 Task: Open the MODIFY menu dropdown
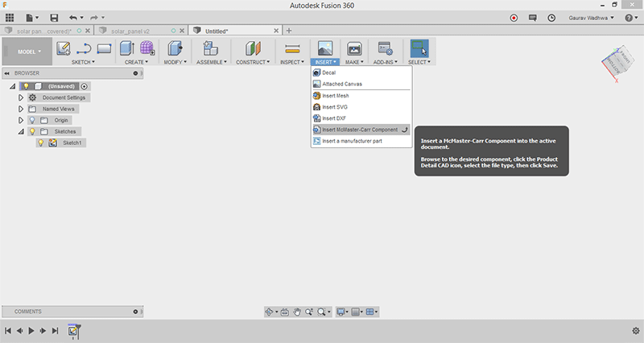click(x=175, y=62)
